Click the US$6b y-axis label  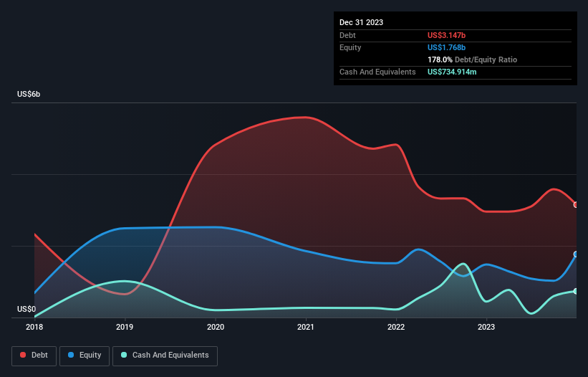29,94
